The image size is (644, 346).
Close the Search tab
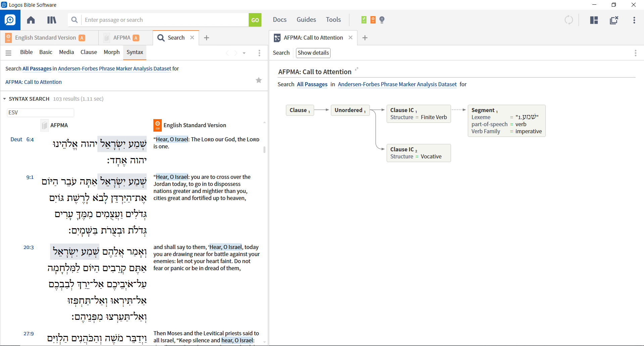pos(192,38)
